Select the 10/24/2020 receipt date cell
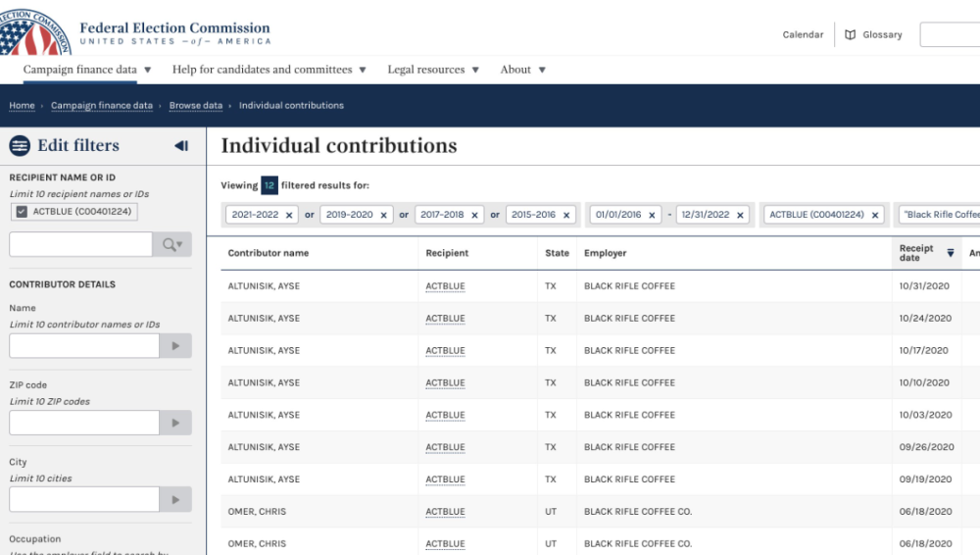Image resolution: width=980 pixels, height=555 pixels. [926, 319]
